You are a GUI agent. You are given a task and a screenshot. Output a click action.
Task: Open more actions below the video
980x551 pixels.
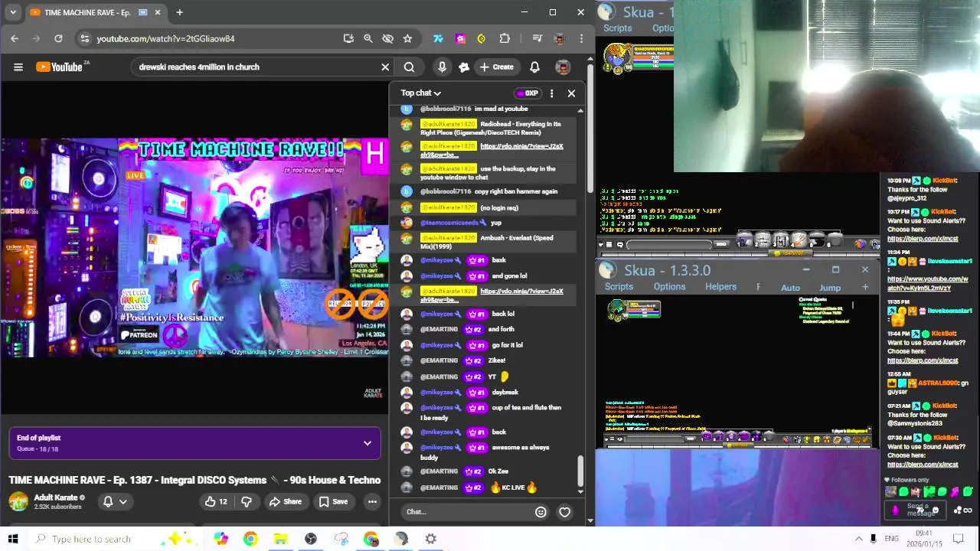pos(372,501)
